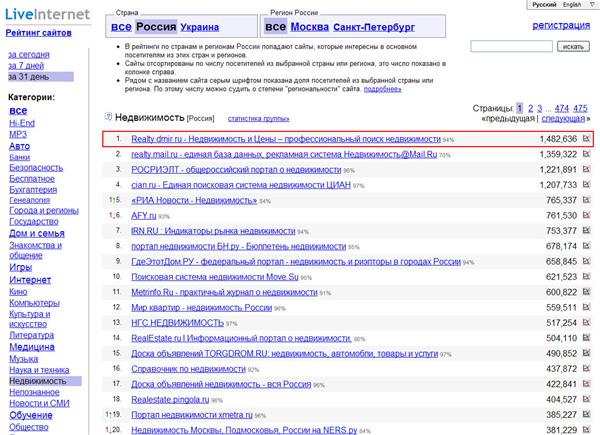Select country filter Россия

(156, 27)
